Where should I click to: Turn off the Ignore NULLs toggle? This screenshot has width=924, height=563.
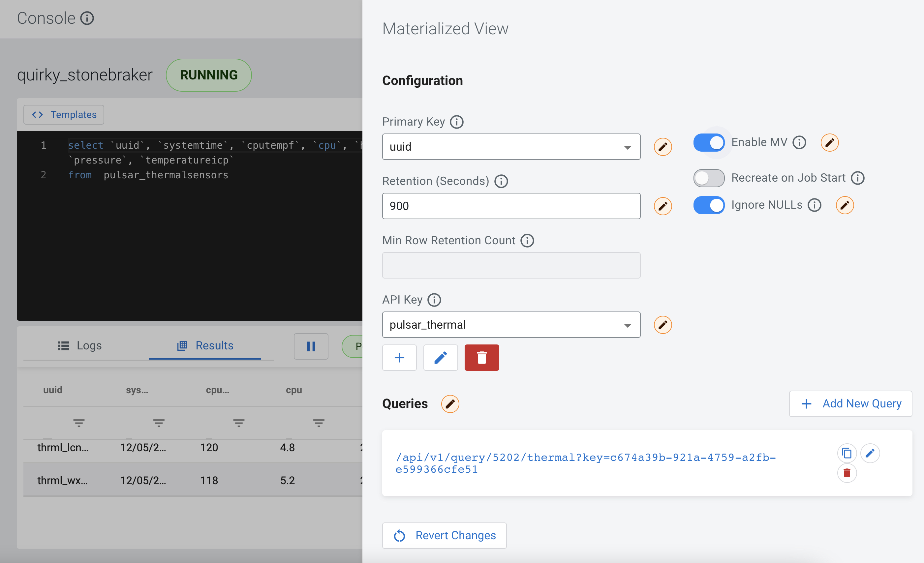click(709, 205)
